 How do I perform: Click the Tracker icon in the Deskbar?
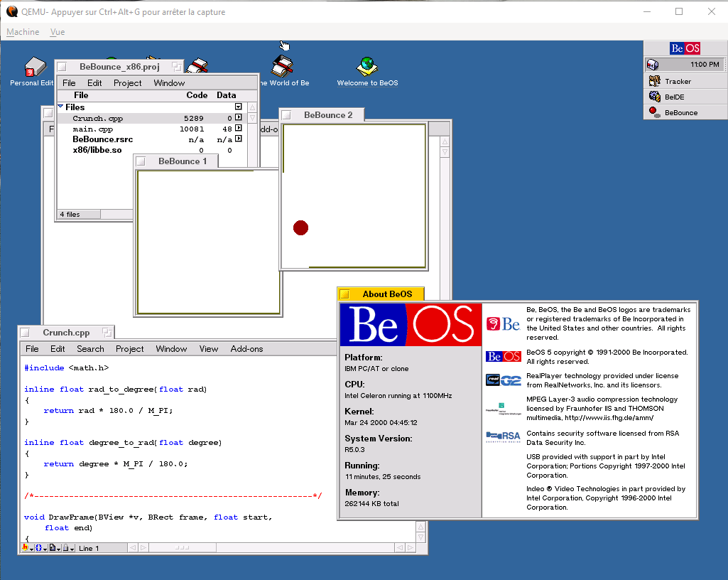(x=655, y=81)
